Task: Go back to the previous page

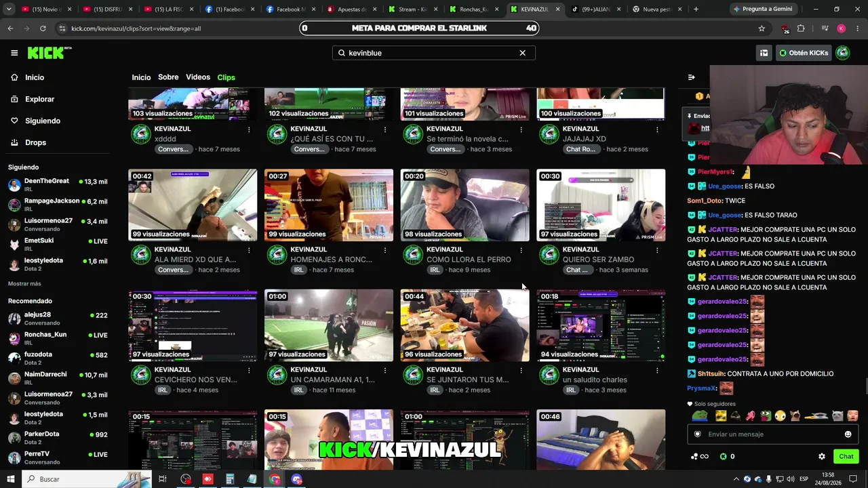Action: click(10, 28)
